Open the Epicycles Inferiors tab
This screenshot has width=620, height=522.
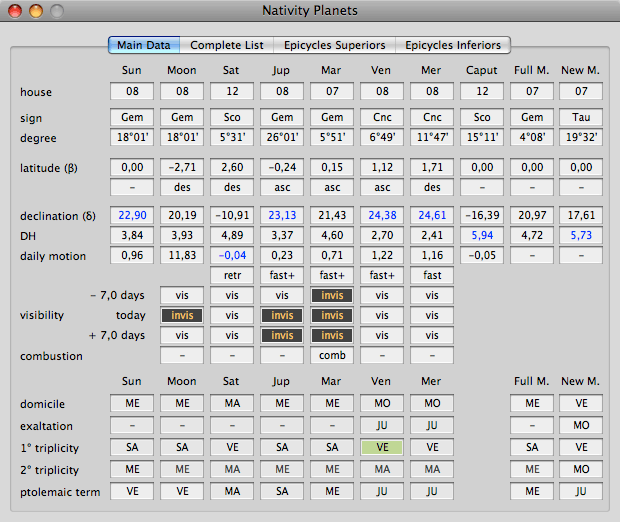click(453, 45)
